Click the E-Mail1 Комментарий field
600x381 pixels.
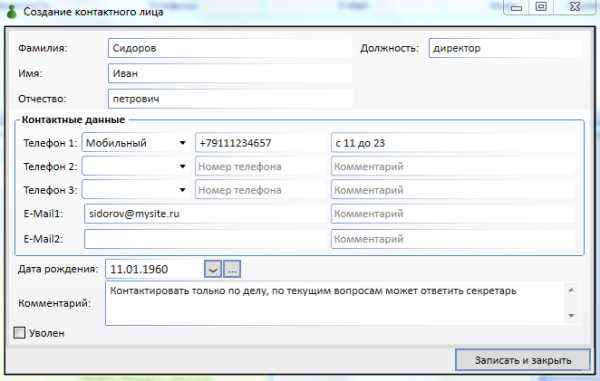coord(454,213)
